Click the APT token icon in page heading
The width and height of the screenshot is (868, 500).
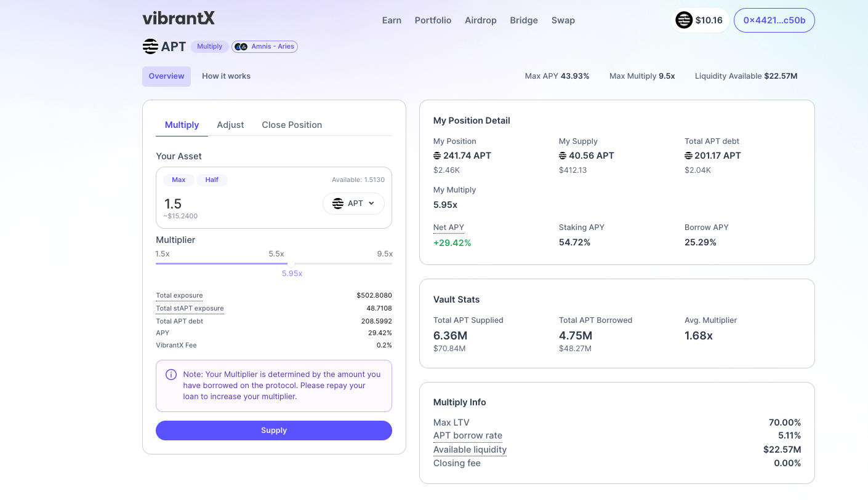[x=150, y=46]
